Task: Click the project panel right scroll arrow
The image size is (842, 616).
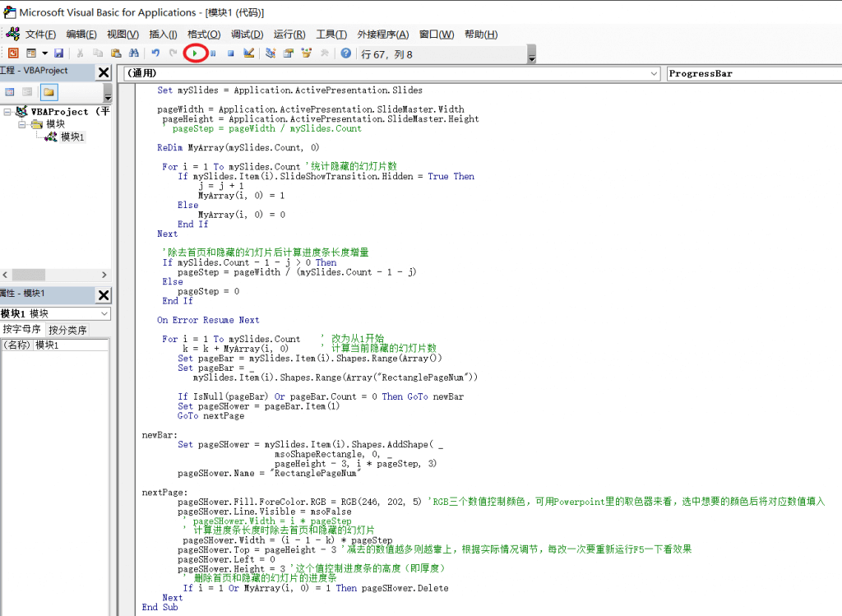Action: coord(104,275)
